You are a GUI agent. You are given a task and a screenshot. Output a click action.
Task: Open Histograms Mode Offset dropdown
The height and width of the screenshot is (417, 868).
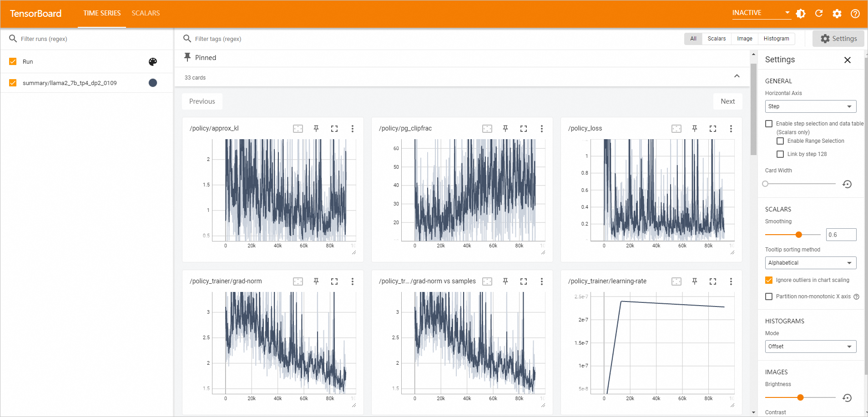(x=811, y=347)
